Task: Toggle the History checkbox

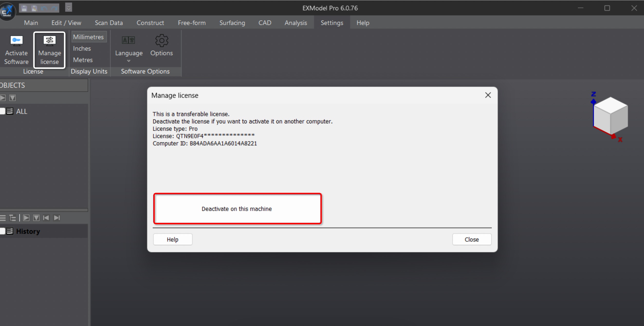Action: (3, 231)
